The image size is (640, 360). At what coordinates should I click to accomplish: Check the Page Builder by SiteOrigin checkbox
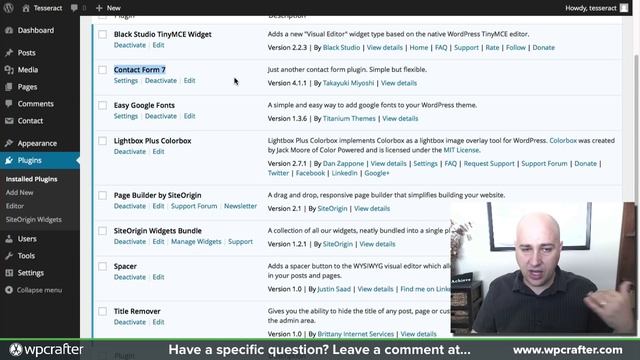[x=102, y=196]
